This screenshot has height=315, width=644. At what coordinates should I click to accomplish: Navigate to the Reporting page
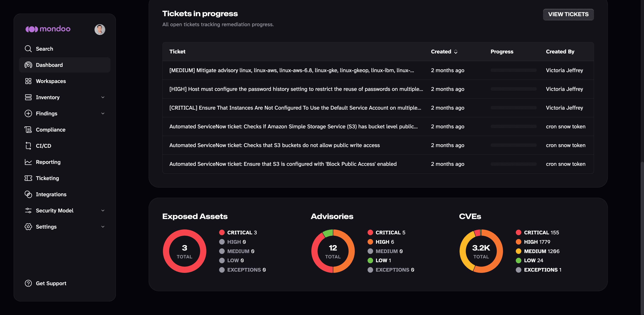[65, 162]
